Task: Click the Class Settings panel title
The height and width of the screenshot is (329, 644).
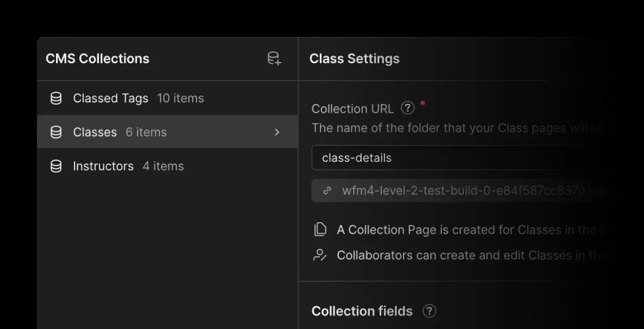Action: [x=354, y=59]
